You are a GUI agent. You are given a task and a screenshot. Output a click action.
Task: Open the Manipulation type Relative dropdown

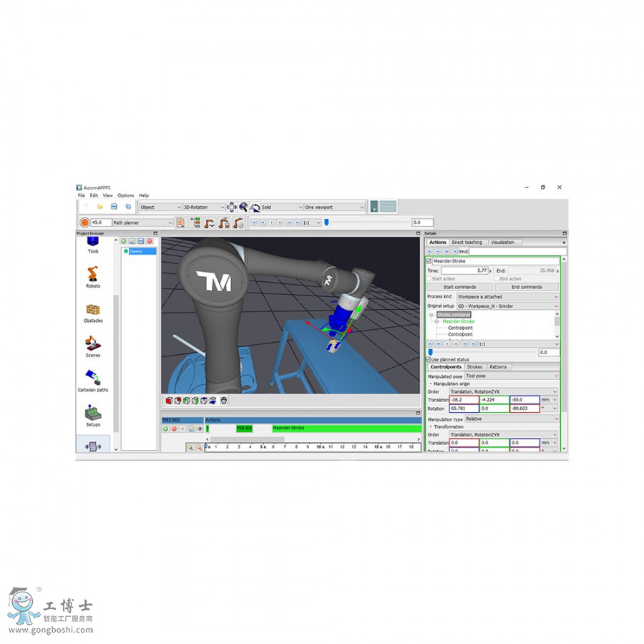(512, 419)
